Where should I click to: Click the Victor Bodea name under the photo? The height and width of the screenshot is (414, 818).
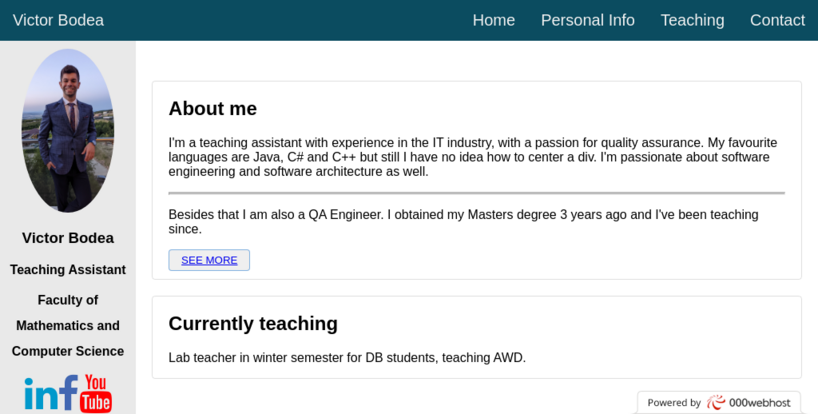pyautogui.click(x=68, y=238)
